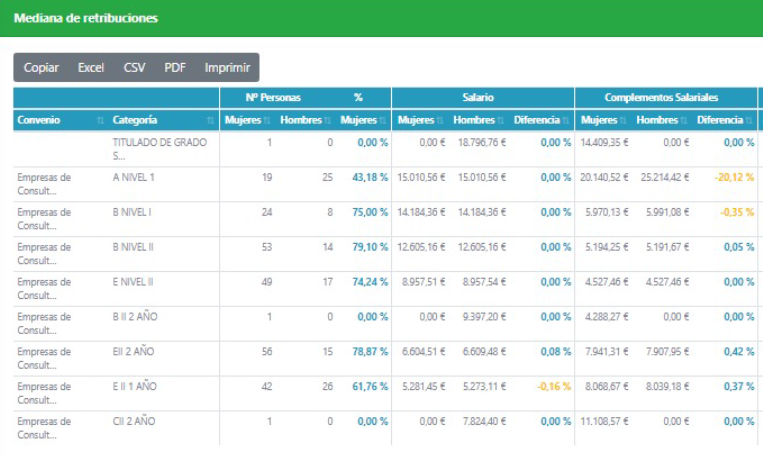The height and width of the screenshot is (457, 763).
Task: Download the data as CSV
Action: point(134,68)
